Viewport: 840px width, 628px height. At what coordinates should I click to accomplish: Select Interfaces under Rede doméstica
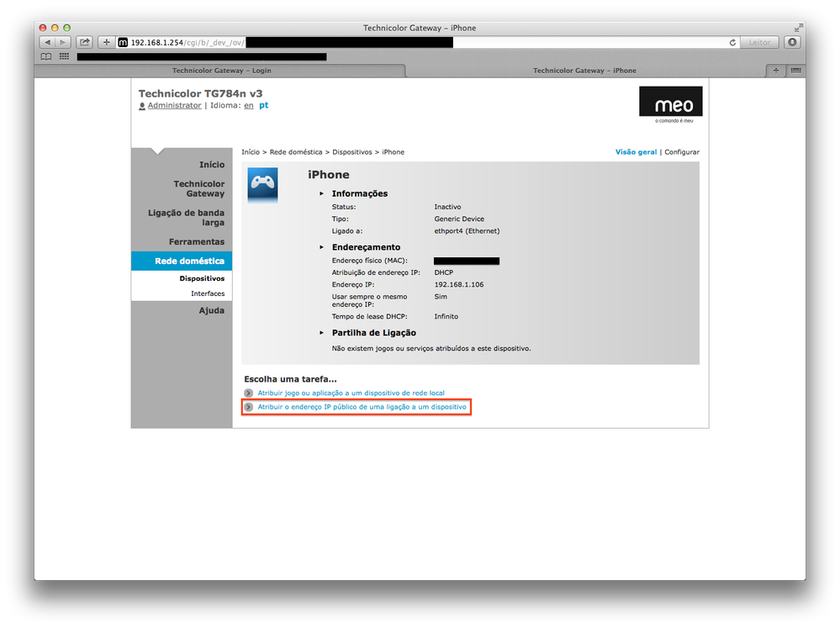point(207,294)
